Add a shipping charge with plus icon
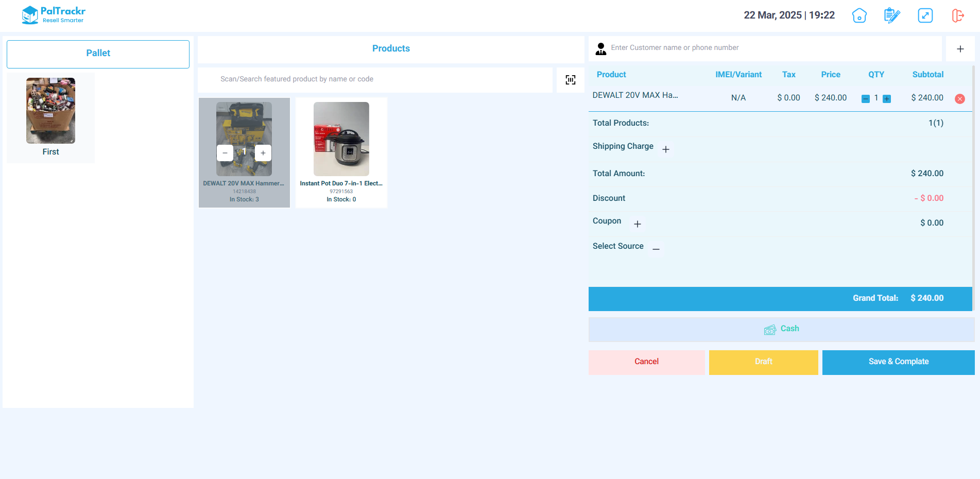Screen dimensions: 980x479 666,149
